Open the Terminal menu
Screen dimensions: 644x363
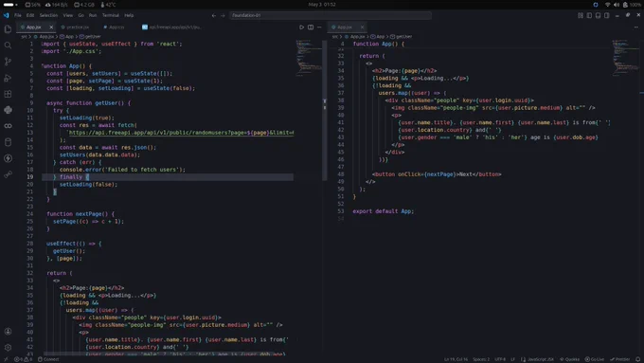[111, 15]
